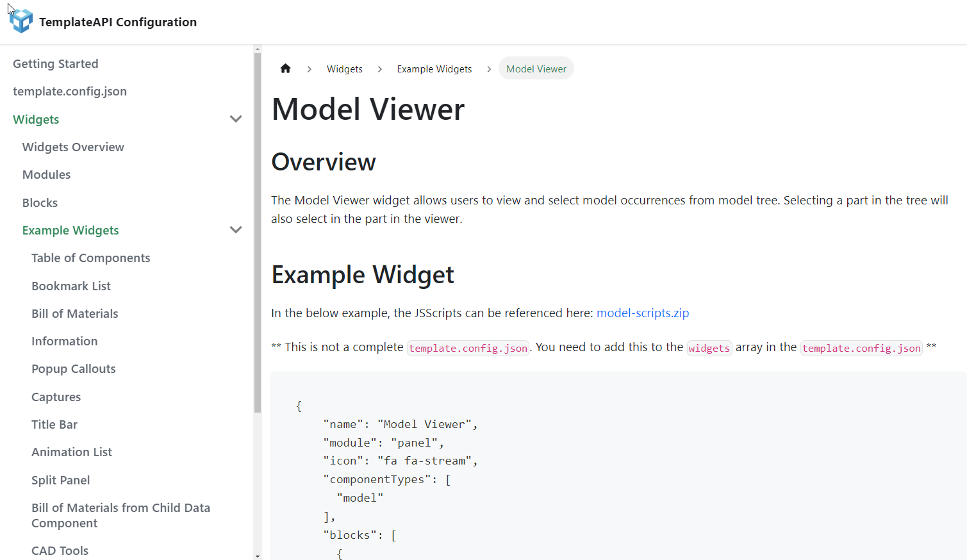Click the home breadcrumb icon

286,69
